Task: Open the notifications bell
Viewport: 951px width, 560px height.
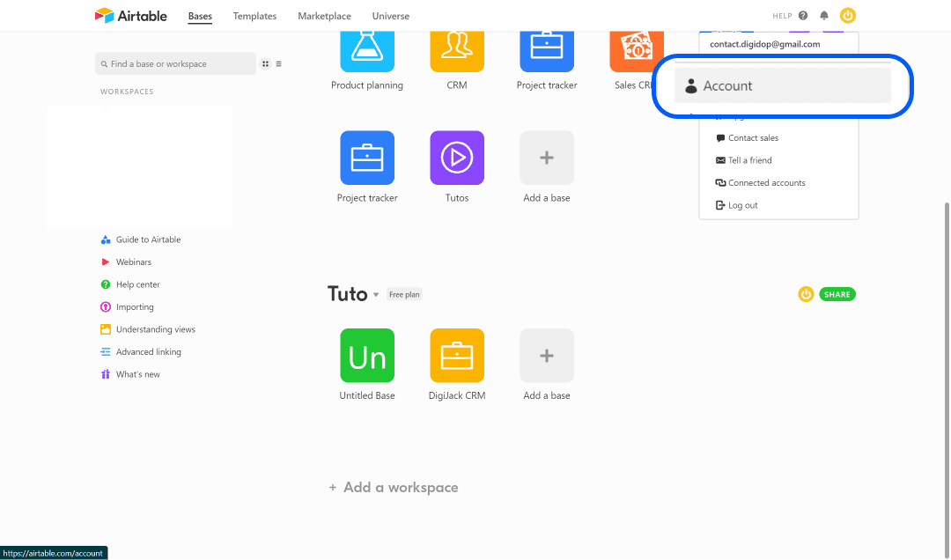Action: pyautogui.click(x=823, y=16)
